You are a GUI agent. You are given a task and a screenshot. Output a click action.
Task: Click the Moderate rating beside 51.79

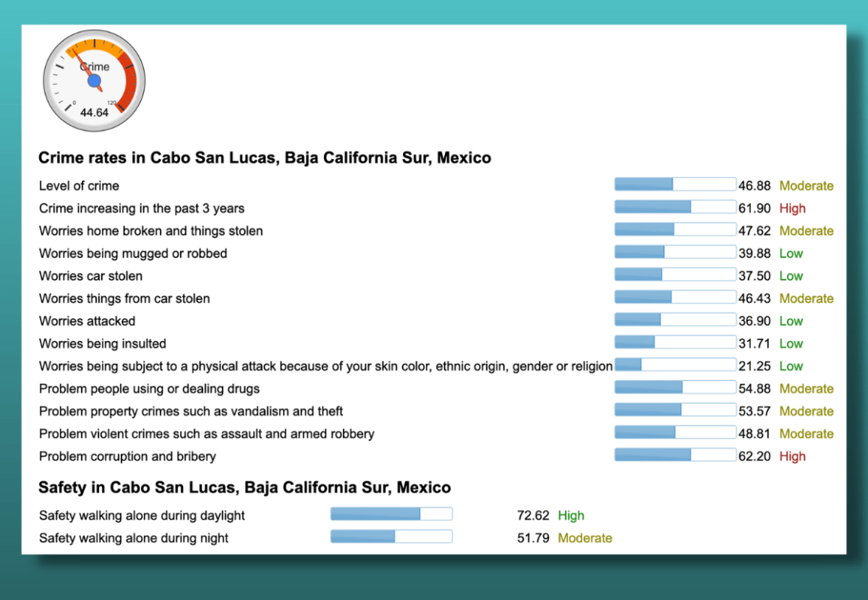click(x=584, y=538)
